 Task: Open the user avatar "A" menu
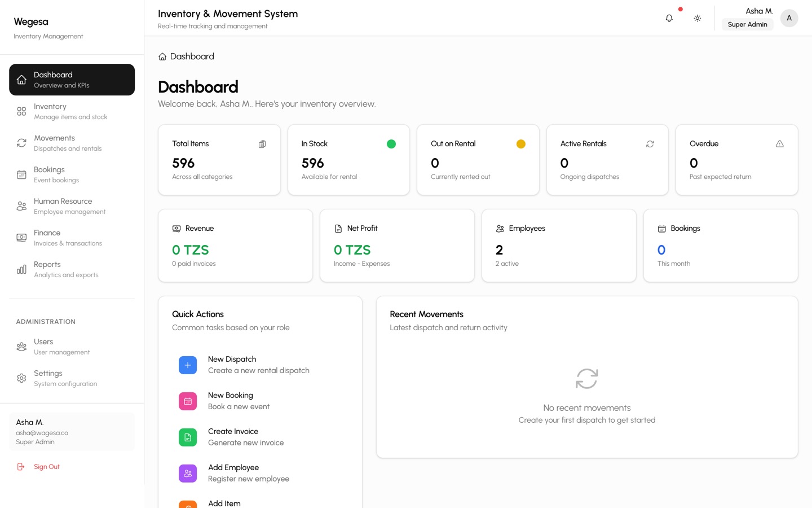click(x=789, y=18)
